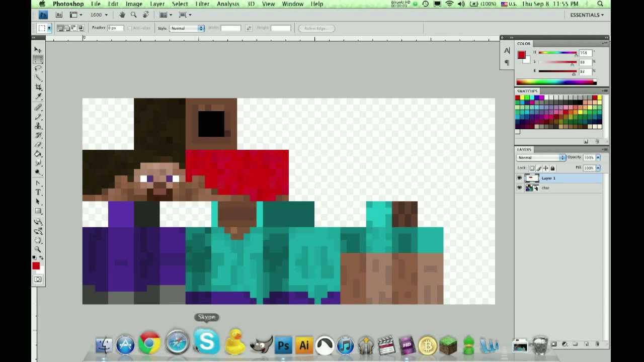The height and width of the screenshot is (362, 644).
Task: Select the Paint Bucket tool
Action: point(38,154)
